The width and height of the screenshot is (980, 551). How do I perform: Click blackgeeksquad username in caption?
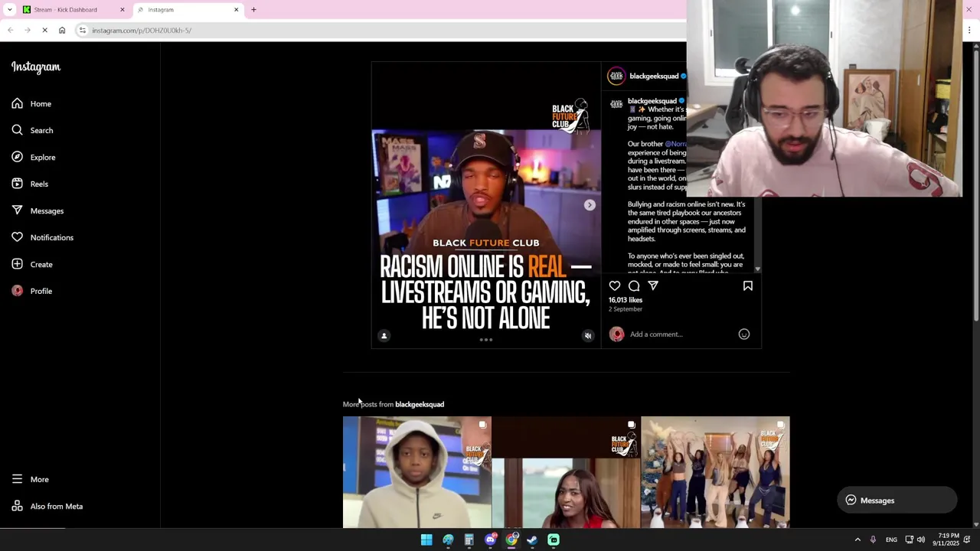(652, 101)
